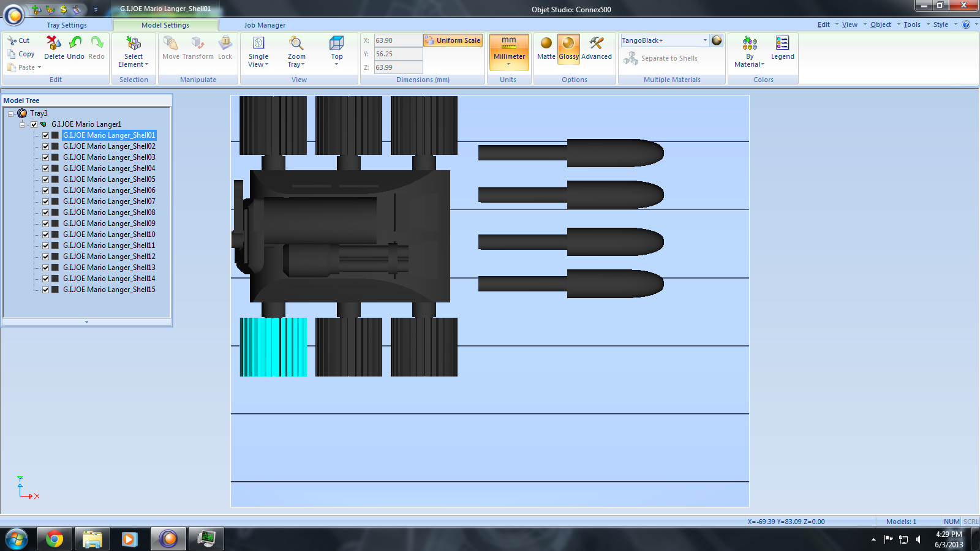Click the Transform icon in Manipulate group

click(198, 42)
